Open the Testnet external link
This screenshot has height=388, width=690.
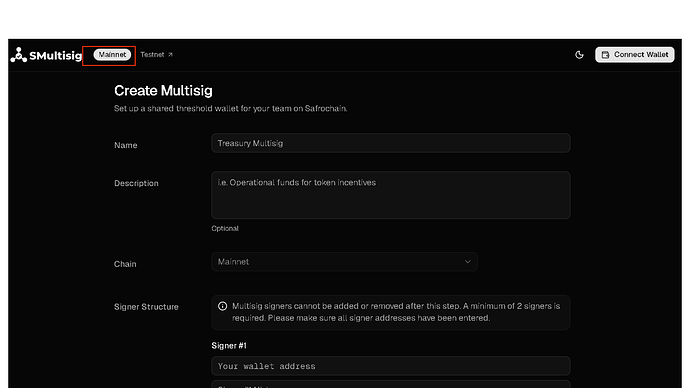(x=157, y=55)
